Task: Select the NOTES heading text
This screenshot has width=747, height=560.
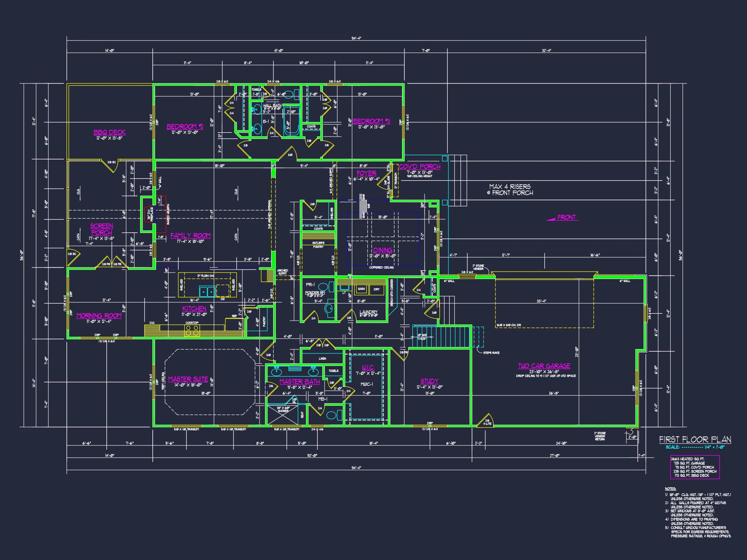Action: tap(670, 489)
